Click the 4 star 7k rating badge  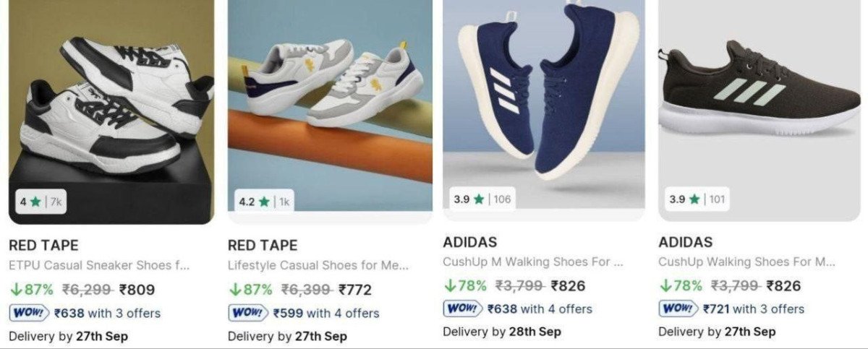(x=41, y=202)
